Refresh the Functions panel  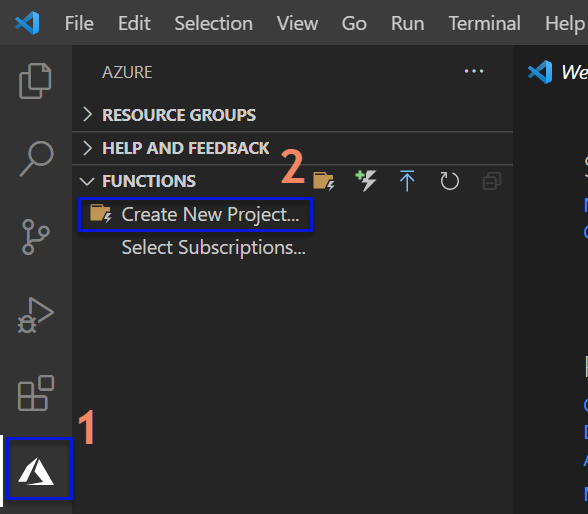[x=449, y=181]
